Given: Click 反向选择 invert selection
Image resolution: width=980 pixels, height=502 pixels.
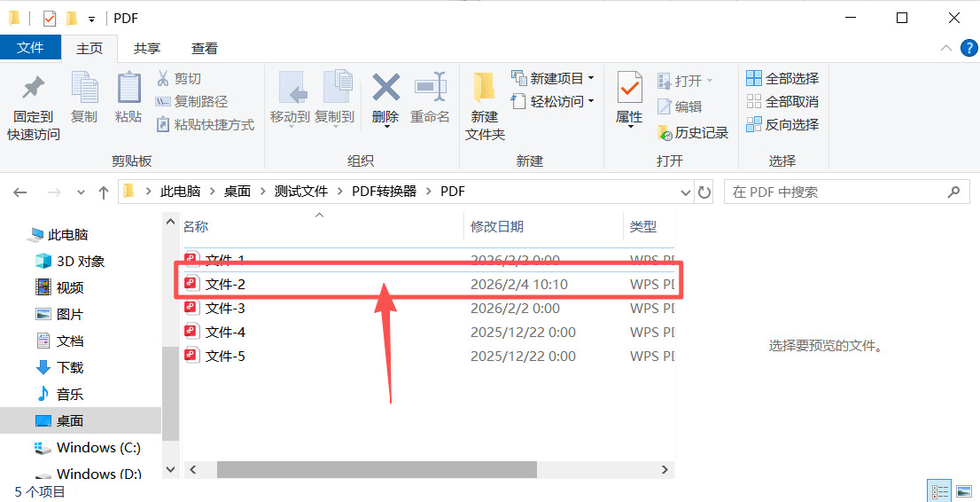Looking at the screenshot, I should (x=782, y=124).
